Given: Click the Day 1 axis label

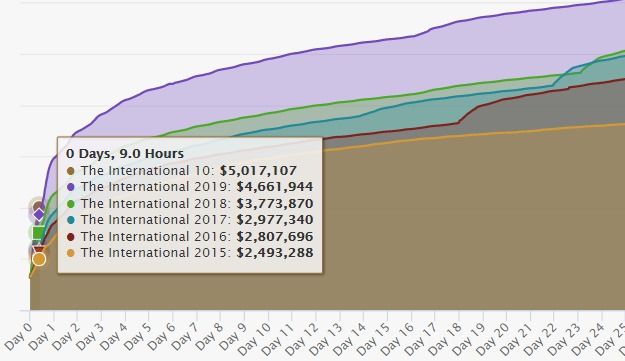Looking at the screenshot, I should point(42,336).
